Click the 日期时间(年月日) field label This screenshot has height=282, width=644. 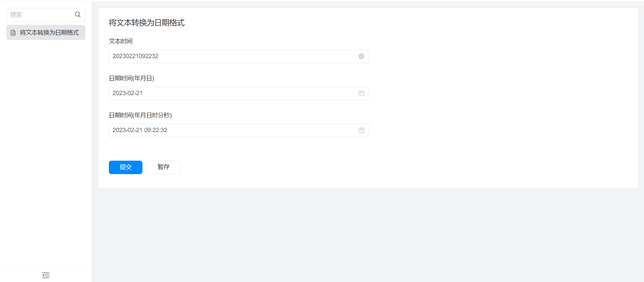coord(131,78)
